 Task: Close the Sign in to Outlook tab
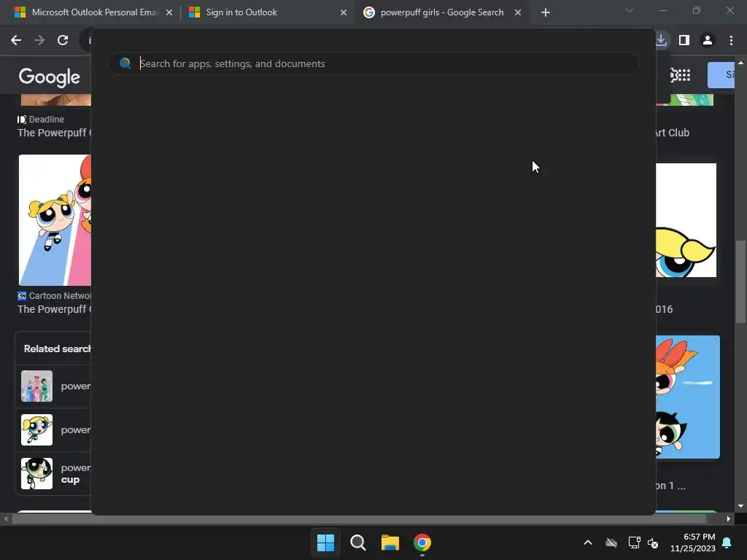pos(344,13)
